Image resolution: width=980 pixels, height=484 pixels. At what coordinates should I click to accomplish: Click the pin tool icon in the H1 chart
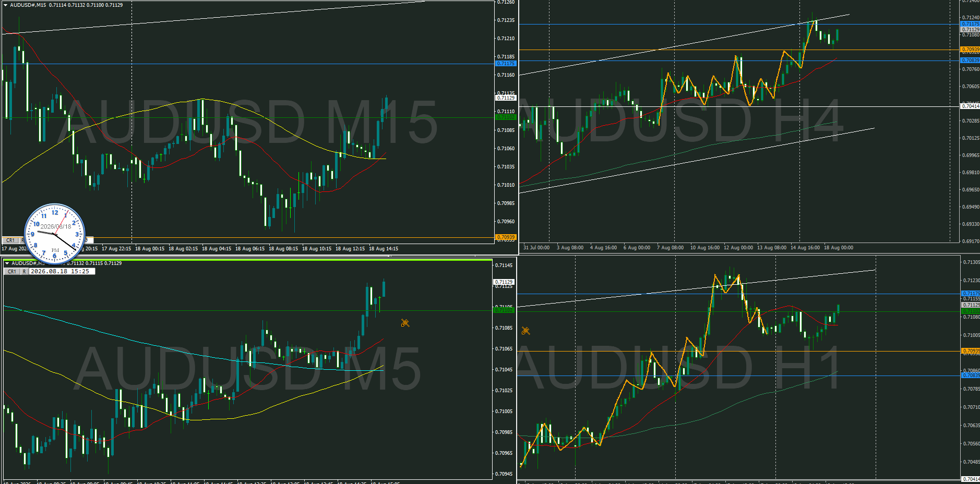click(x=525, y=331)
